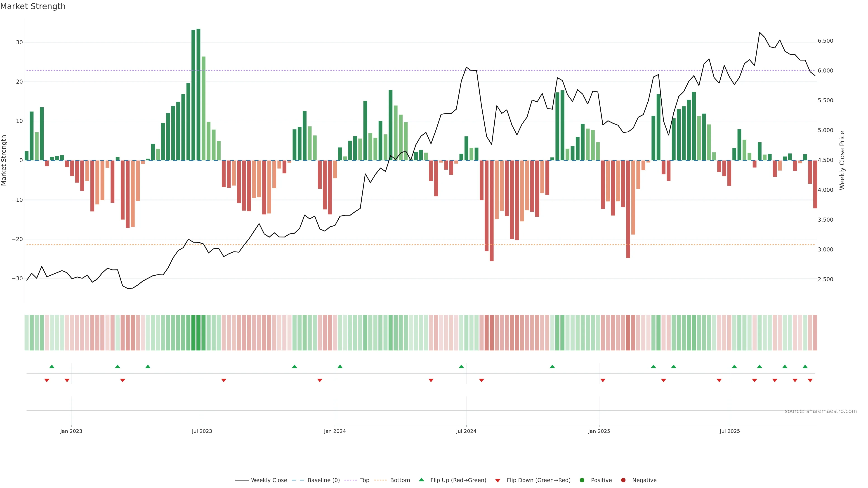Viewport: 868px width, 488px height.
Task: Click green Flip Up triangle just before Jul 2024
Action: point(461,366)
